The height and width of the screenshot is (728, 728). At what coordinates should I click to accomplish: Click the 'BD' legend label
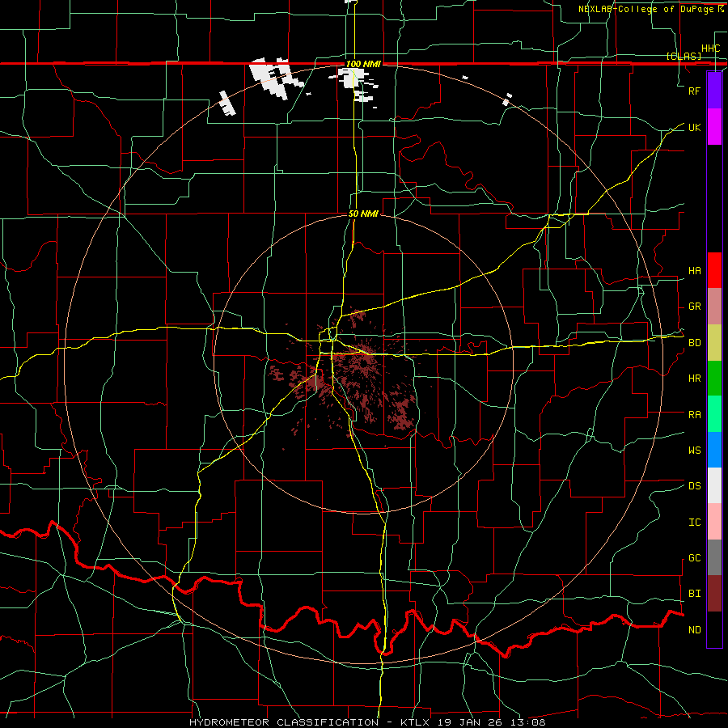(695, 343)
